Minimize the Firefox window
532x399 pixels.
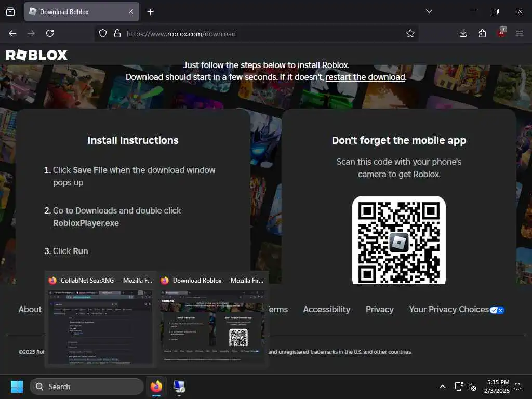(x=472, y=11)
